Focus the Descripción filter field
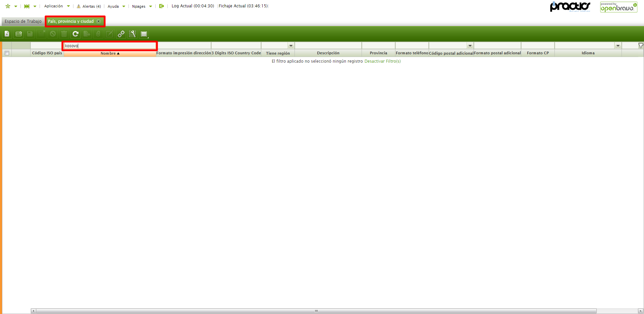This screenshot has width=644, height=314. pos(328,46)
